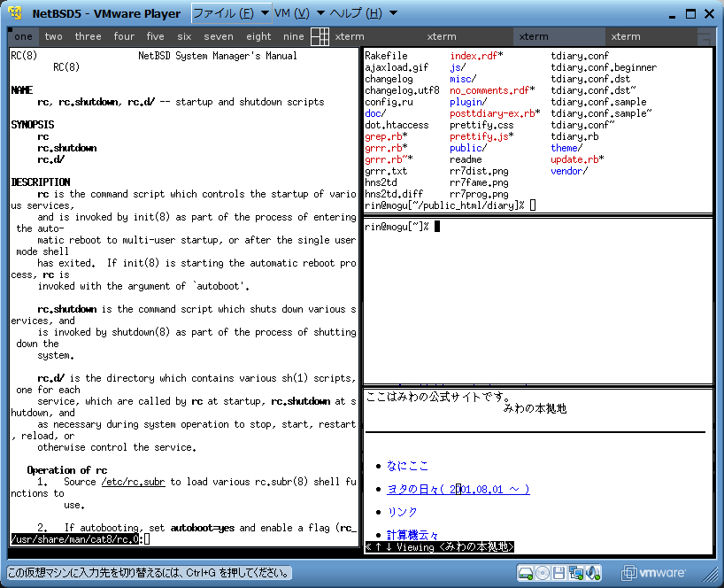Click the rin@mogu[~]% shell prompt in middle xterm
The width and height of the screenshot is (724, 588).
(x=397, y=227)
